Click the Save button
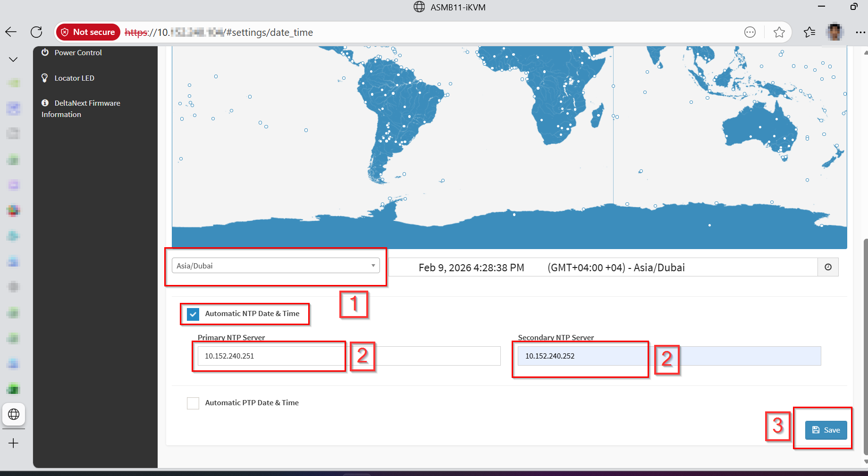 coord(826,430)
